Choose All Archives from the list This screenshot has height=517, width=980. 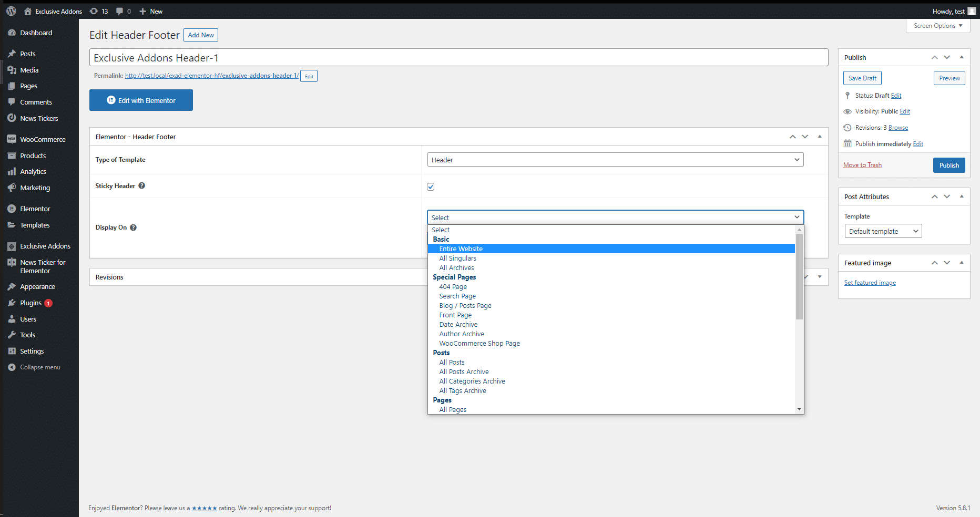pyautogui.click(x=611, y=267)
